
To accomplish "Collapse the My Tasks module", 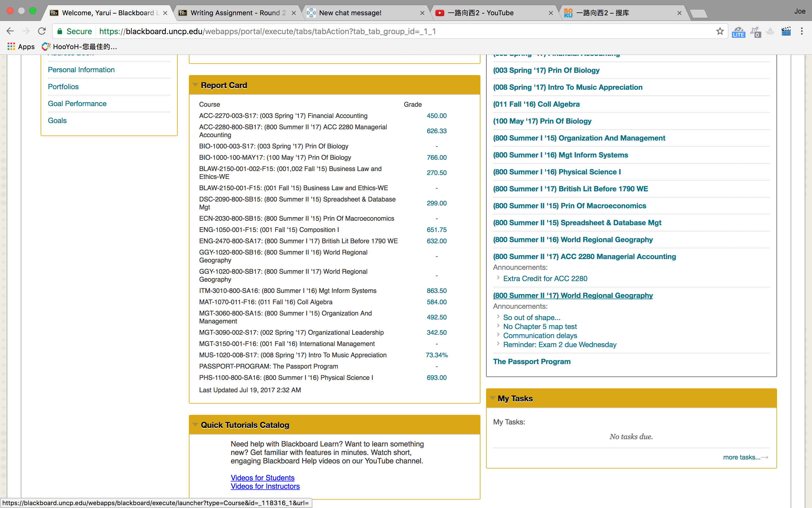I will click(492, 398).
